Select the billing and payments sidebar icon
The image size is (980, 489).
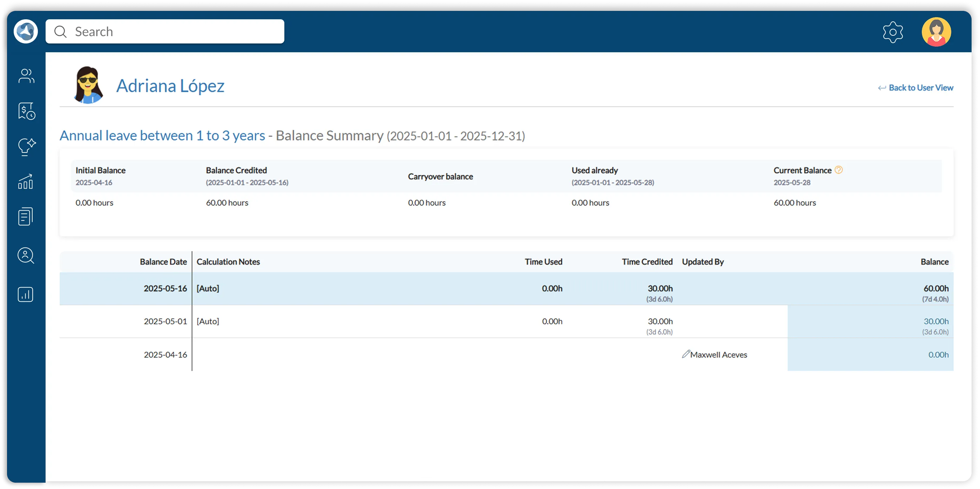click(26, 111)
